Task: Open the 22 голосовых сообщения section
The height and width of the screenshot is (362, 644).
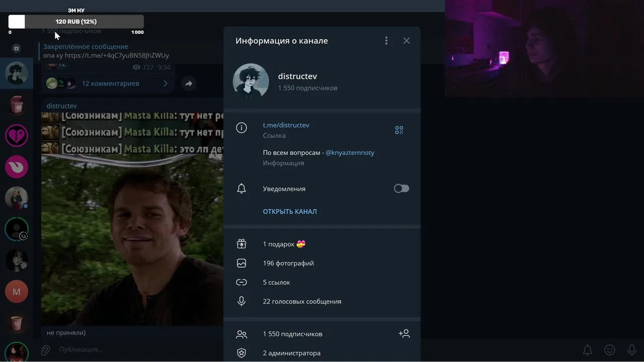Action: pyautogui.click(x=322, y=302)
